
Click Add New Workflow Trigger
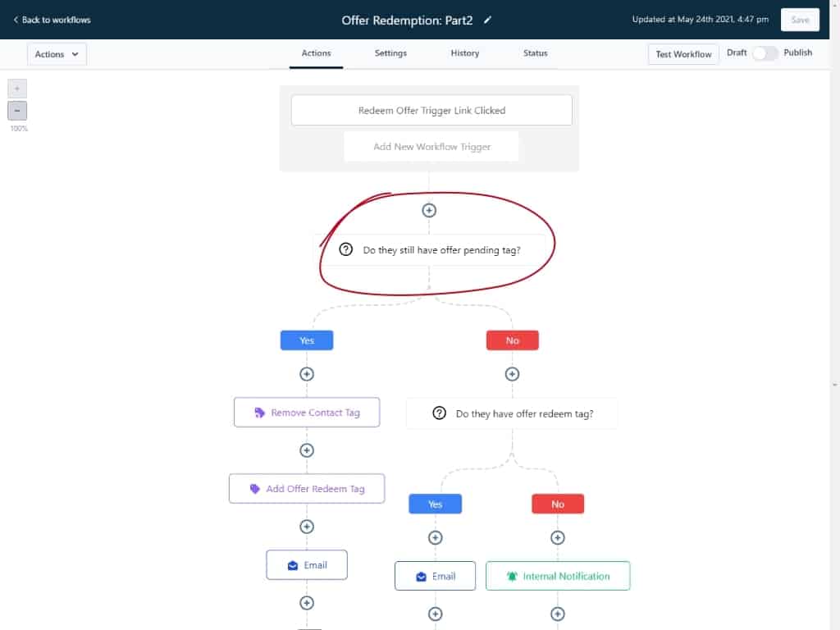[x=431, y=147]
